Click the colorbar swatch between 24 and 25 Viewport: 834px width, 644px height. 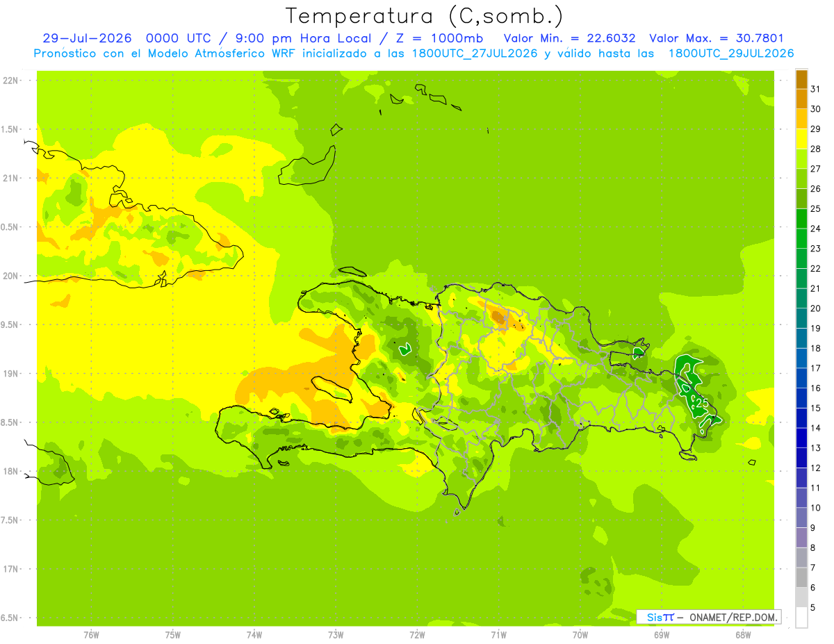tap(801, 218)
